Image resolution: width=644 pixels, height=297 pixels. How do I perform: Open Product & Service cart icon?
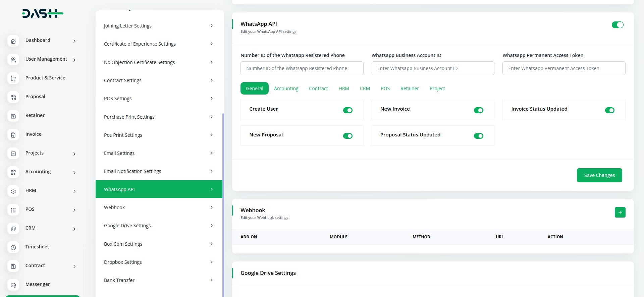(13, 78)
